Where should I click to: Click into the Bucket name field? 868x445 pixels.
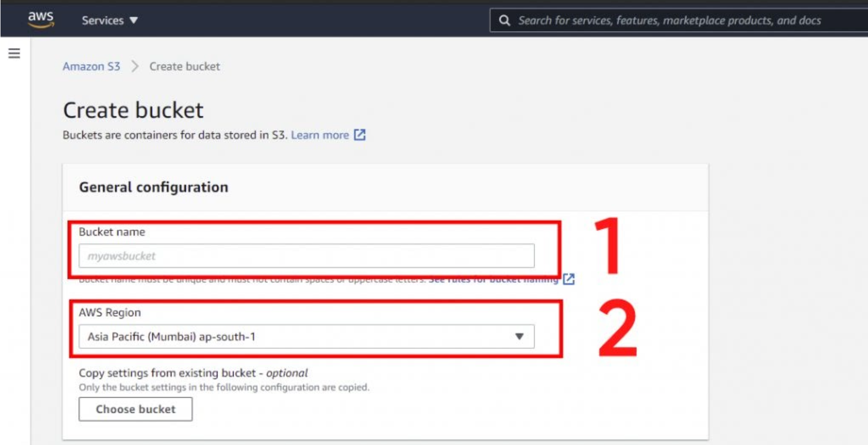[306, 256]
